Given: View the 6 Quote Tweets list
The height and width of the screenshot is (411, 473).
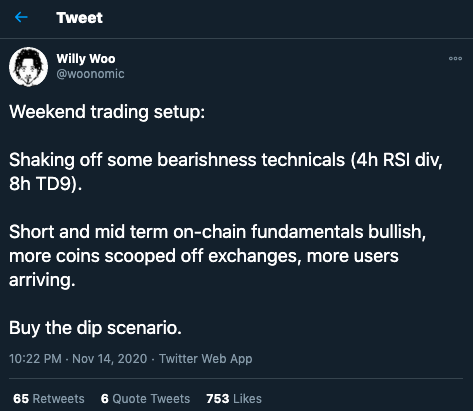Looking at the screenshot, I should [x=145, y=399].
